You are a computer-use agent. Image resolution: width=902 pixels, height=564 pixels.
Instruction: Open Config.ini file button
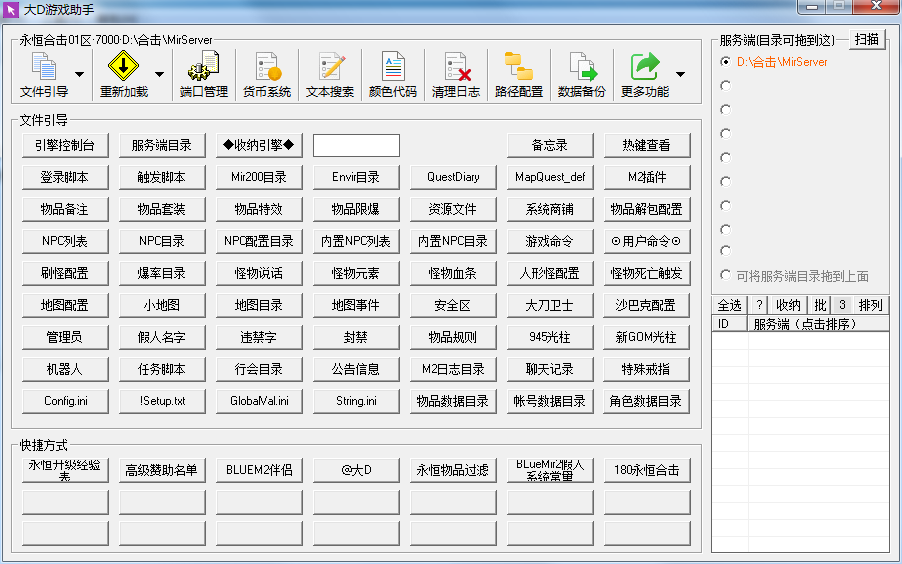pyautogui.click(x=65, y=401)
